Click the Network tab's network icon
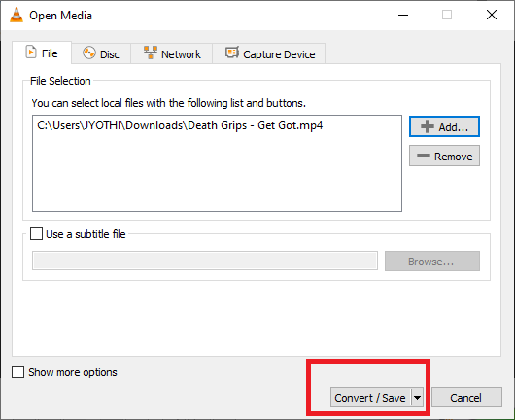The height and width of the screenshot is (420, 515). click(151, 52)
